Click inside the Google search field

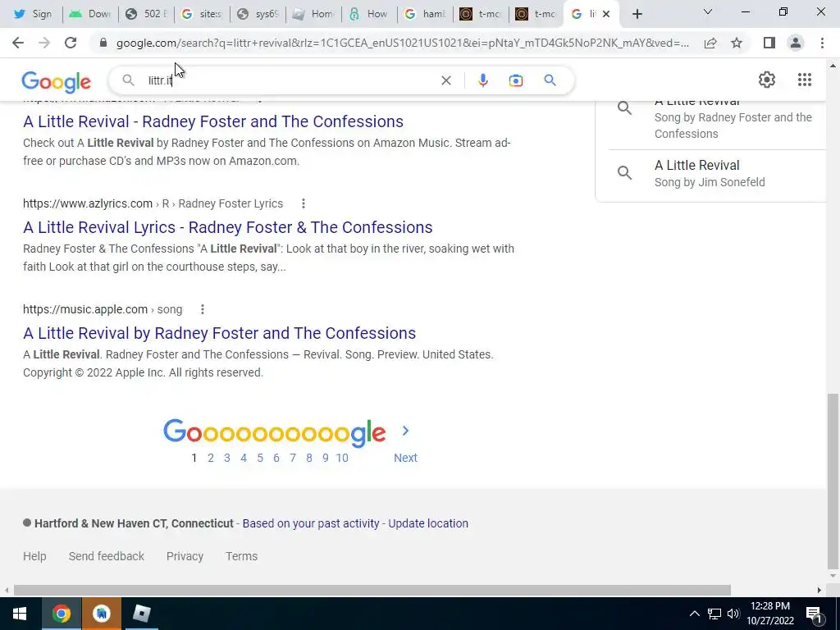pos(290,80)
